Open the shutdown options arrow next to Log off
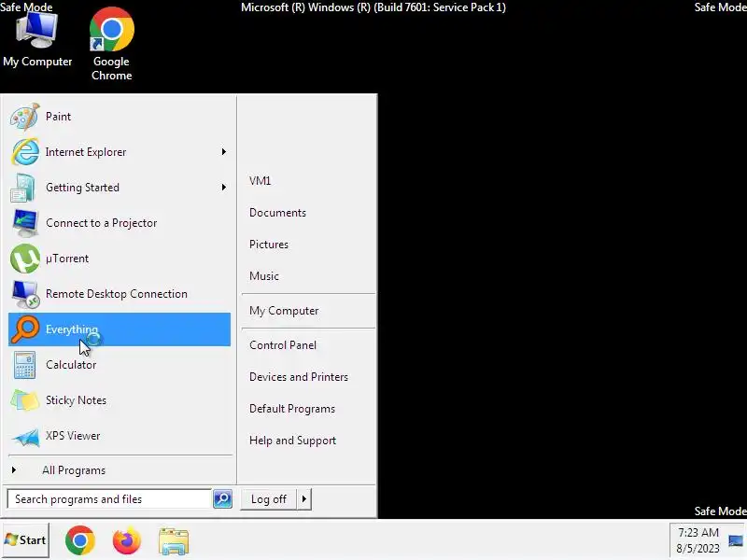The width and height of the screenshot is (747, 560). tap(304, 499)
